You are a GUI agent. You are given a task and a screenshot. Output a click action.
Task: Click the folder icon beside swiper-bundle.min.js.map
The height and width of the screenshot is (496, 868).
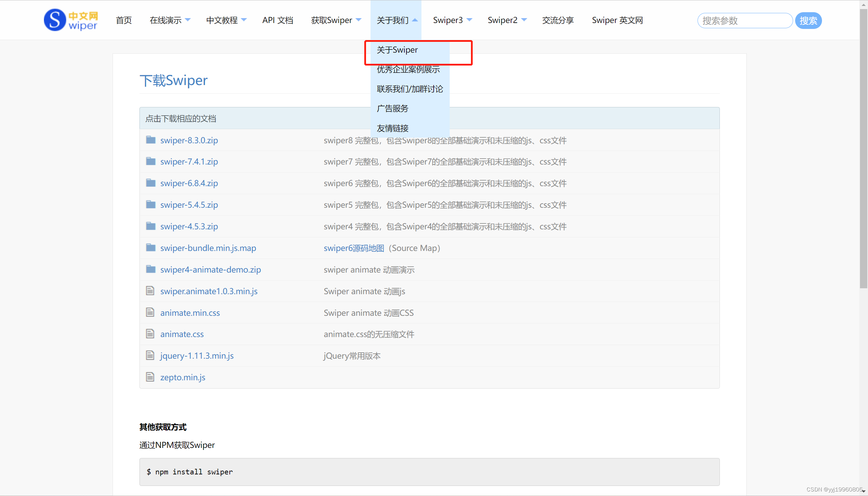151,247
